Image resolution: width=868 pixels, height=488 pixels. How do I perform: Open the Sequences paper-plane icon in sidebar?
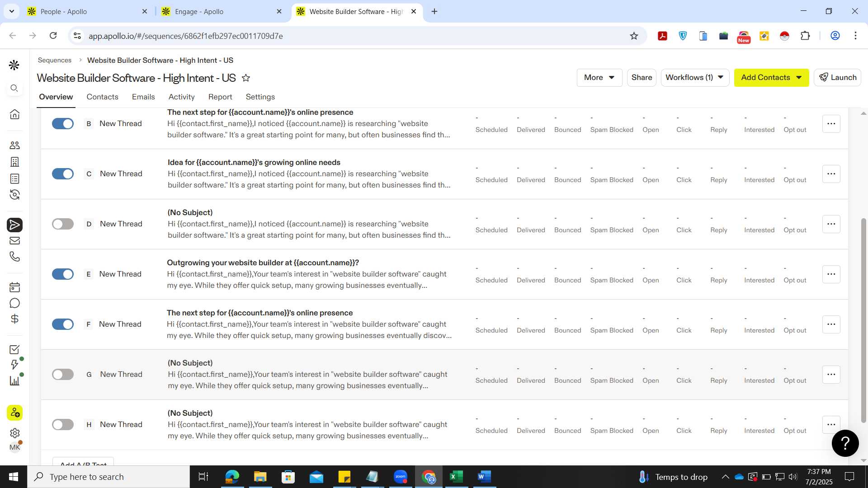(x=14, y=225)
